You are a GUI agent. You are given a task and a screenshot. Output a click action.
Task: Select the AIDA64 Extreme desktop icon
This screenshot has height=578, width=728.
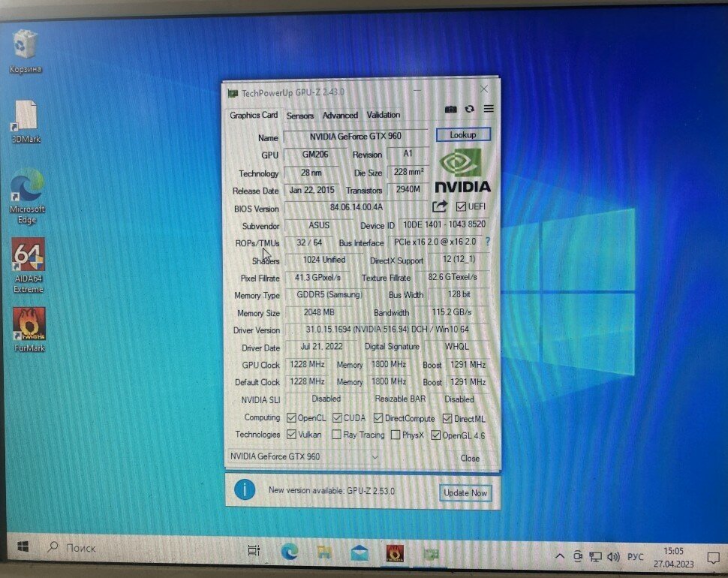29,266
